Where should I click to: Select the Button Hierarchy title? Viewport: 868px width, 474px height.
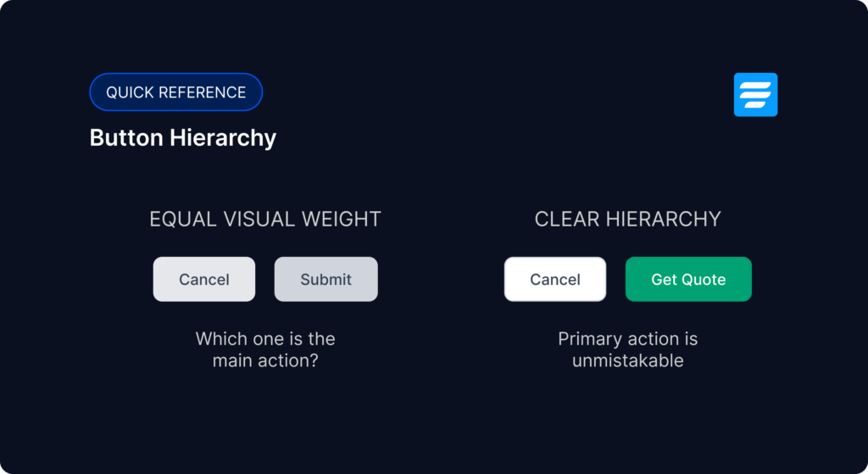[183, 138]
